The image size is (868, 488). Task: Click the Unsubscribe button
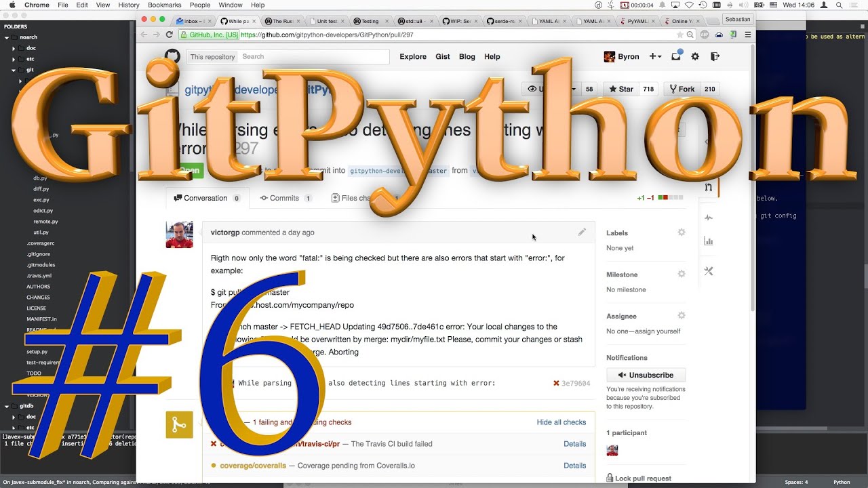(x=646, y=375)
